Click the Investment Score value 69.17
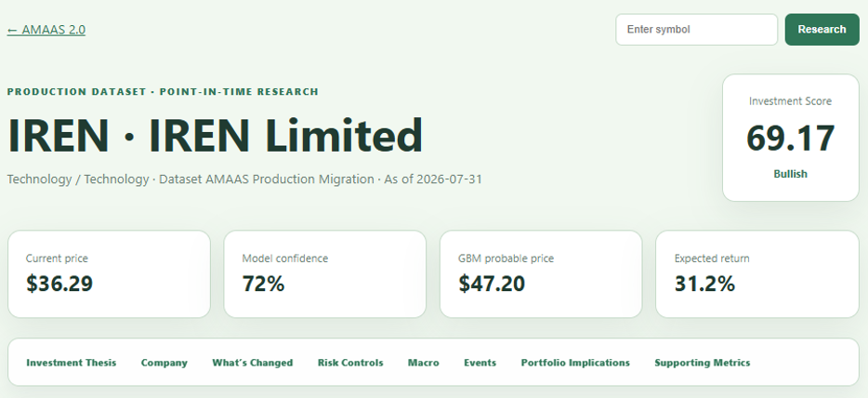 pyautogui.click(x=791, y=139)
